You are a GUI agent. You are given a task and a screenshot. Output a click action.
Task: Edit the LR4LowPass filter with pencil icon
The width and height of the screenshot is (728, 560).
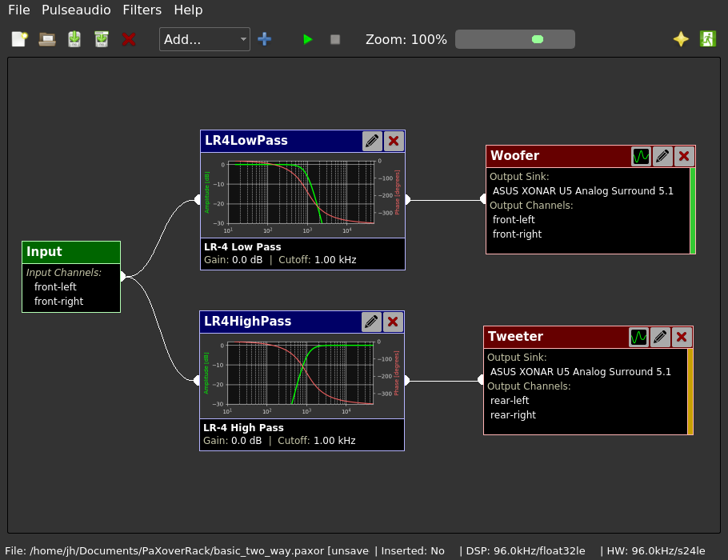[x=372, y=142]
